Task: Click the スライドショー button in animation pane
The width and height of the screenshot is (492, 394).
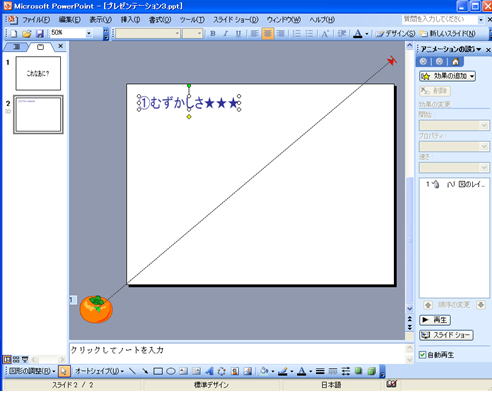Action: (x=446, y=335)
